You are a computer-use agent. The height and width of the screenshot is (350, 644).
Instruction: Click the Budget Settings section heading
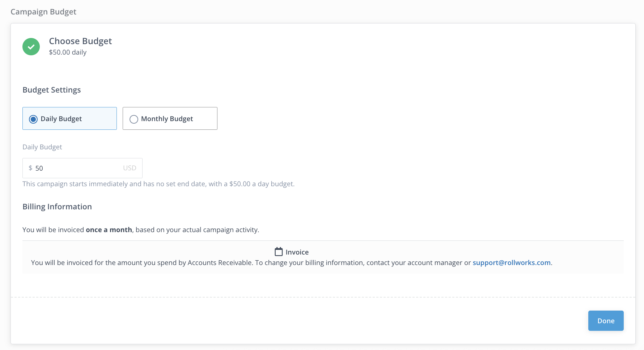coord(52,90)
